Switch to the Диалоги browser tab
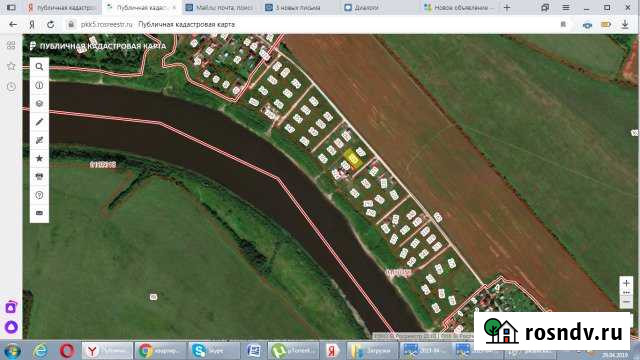 point(361,7)
